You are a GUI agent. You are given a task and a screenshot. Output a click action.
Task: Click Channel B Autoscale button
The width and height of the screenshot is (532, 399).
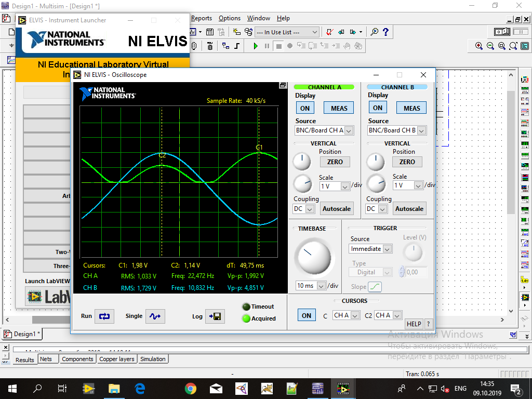click(x=409, y=209)
